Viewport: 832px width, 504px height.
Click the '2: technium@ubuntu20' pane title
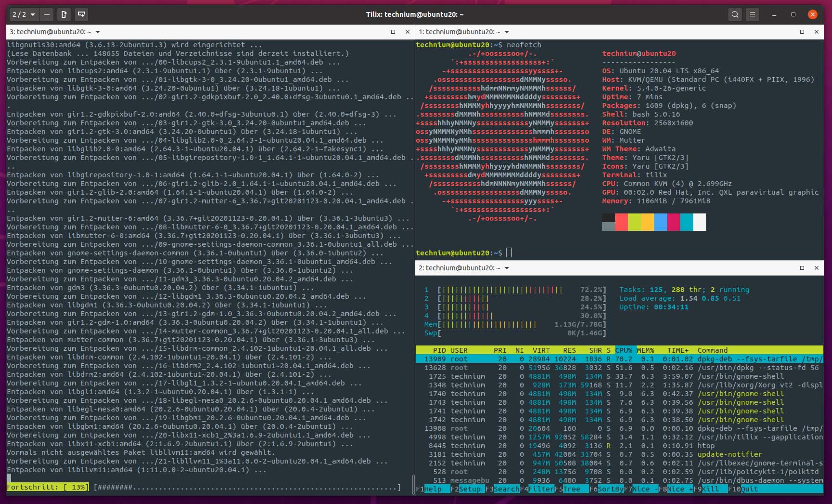click(460, 268)
